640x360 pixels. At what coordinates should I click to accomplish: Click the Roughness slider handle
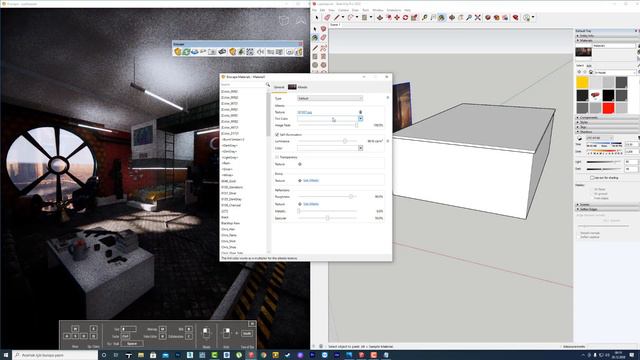351,197
